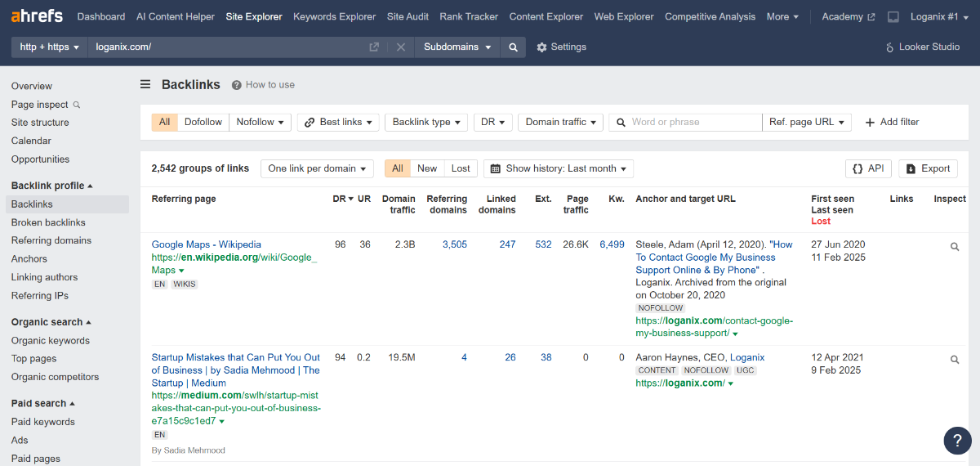Open Rank Tracker

(469, 17)
